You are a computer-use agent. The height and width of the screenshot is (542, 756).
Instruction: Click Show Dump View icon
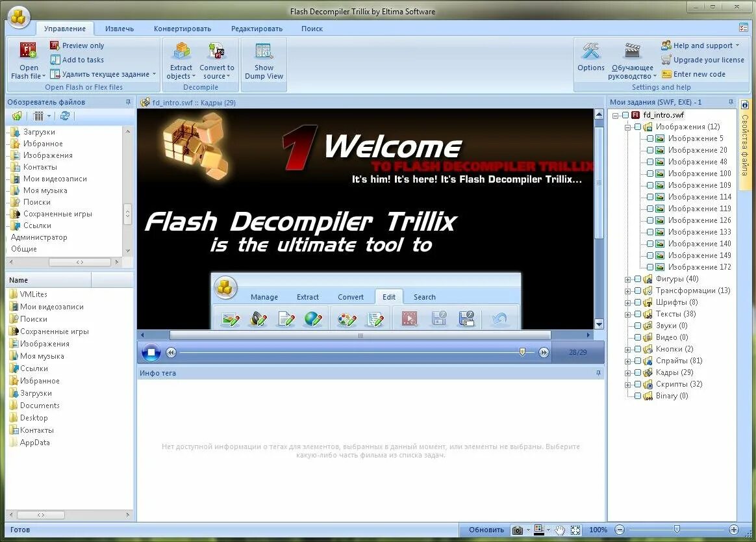pyautogui.click(x=264, y=51)
